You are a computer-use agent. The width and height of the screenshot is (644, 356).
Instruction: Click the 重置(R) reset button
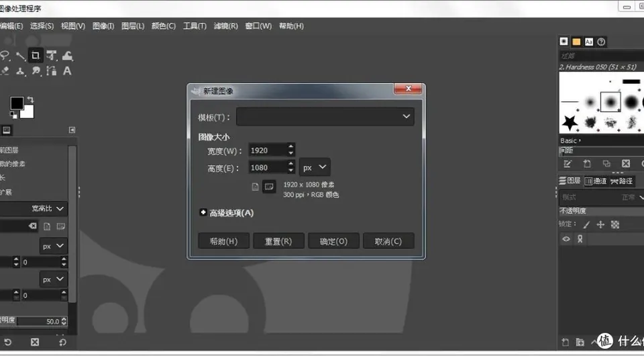click(278, 241)
